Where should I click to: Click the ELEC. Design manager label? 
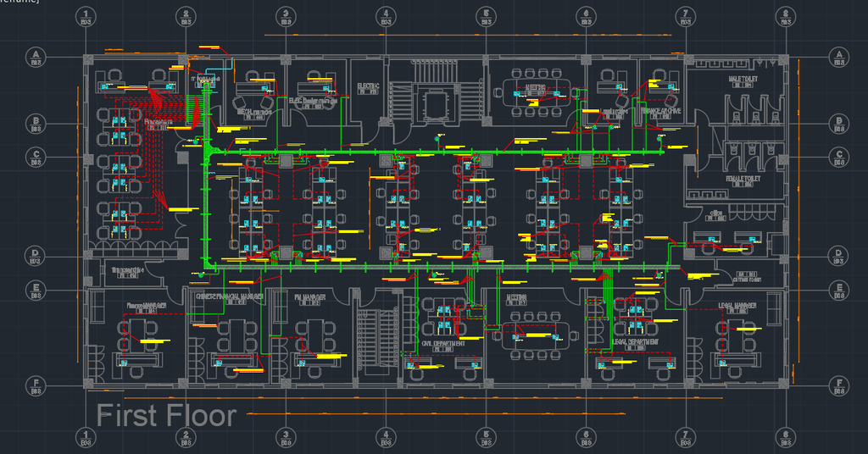tap(313, 101)
